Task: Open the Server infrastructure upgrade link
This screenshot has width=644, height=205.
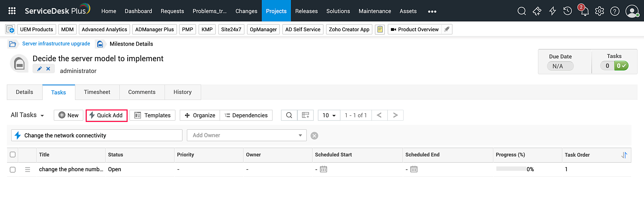Action: [56, 44]
